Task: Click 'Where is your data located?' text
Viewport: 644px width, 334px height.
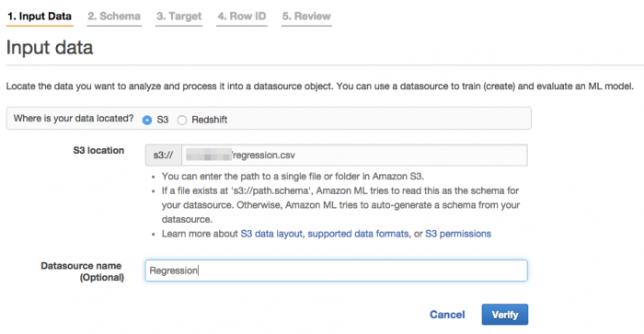Action: (74, 119)
